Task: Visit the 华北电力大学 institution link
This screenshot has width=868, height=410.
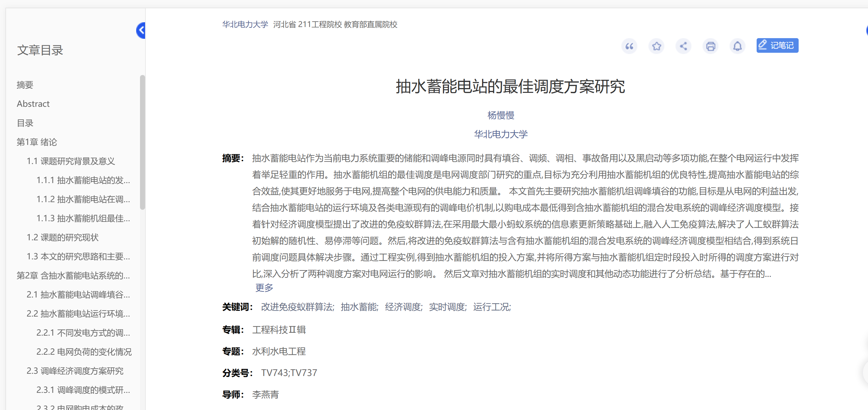Action: 500,133
